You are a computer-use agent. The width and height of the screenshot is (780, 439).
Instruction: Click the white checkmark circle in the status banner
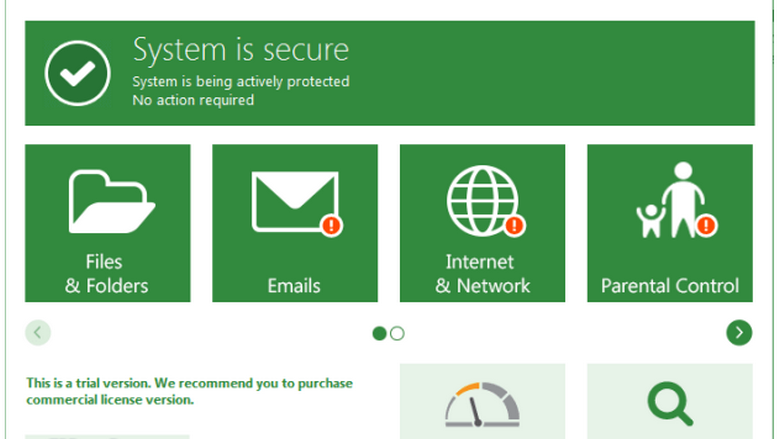78,73
